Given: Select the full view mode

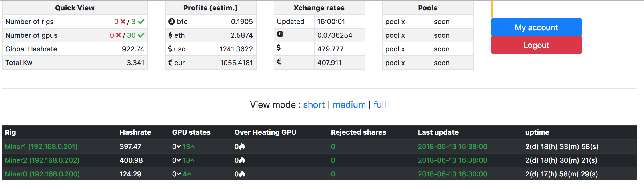Looking at the screenshot, I should [x=380, y=105].
